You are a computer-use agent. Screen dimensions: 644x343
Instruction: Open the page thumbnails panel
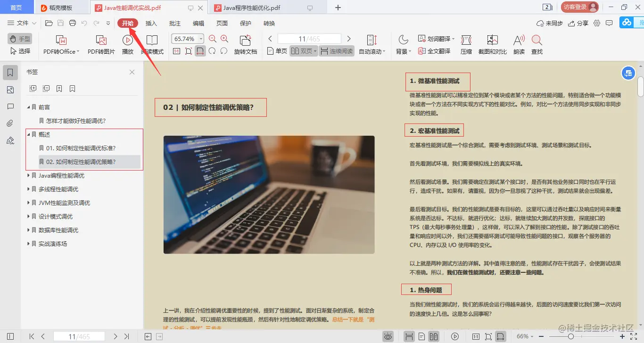click(x=10, y=90)
